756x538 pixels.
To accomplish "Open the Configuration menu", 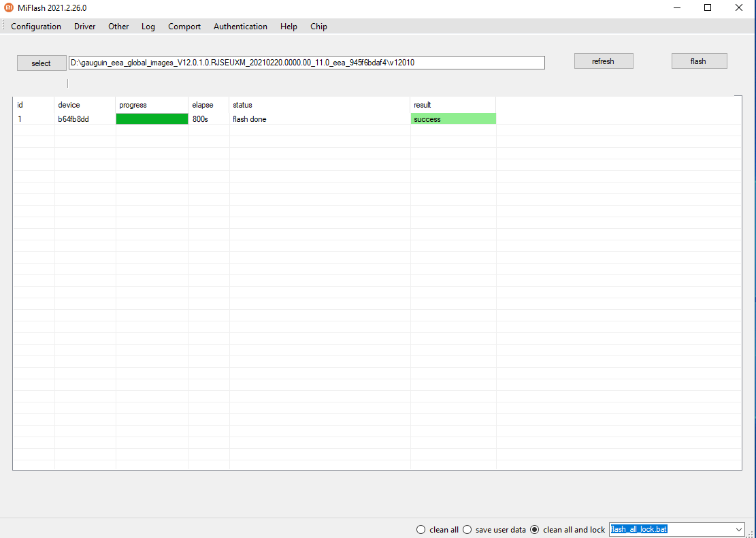I will coord(36,27).
